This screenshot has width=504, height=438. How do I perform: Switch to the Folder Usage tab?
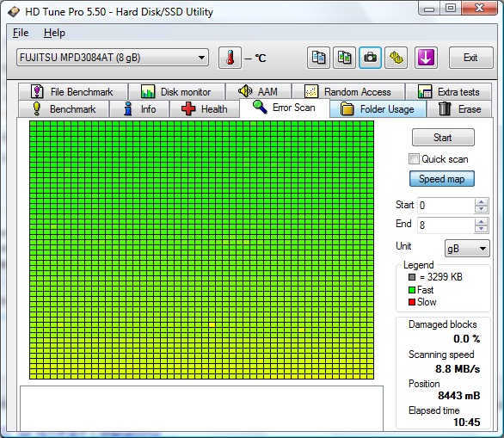click(x=378, y=109)
